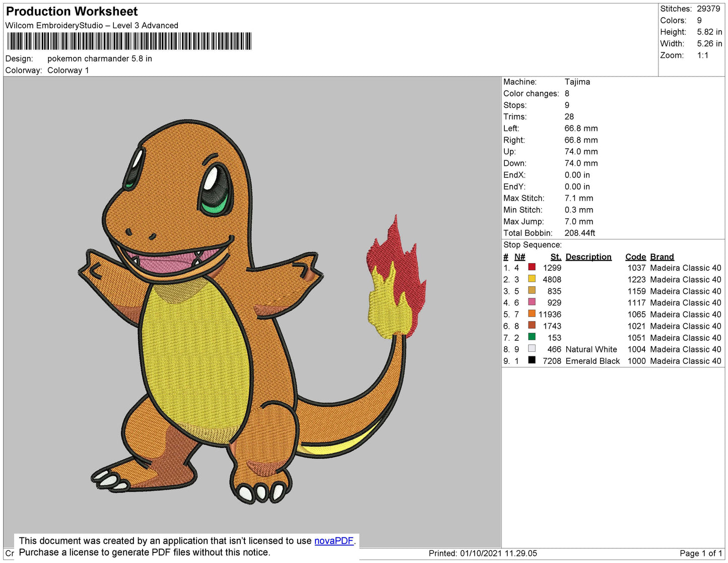The height and width of the screenshot is (563, 728).
Task: Click 'Wilcom EmbroideryStudio – Level 3 Advanced' text
Action: coord(92,25)
